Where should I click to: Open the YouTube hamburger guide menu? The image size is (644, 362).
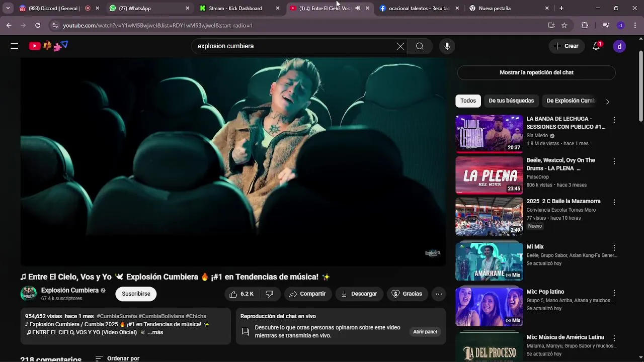14,46
